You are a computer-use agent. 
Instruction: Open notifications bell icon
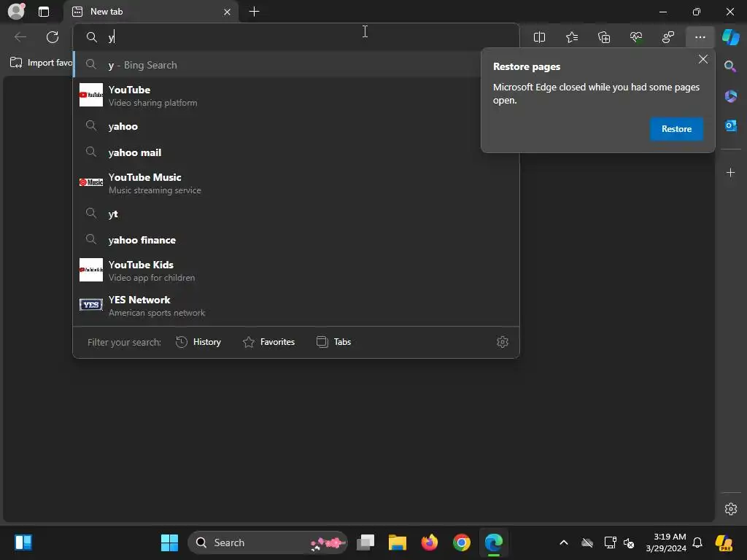(697, 542)
